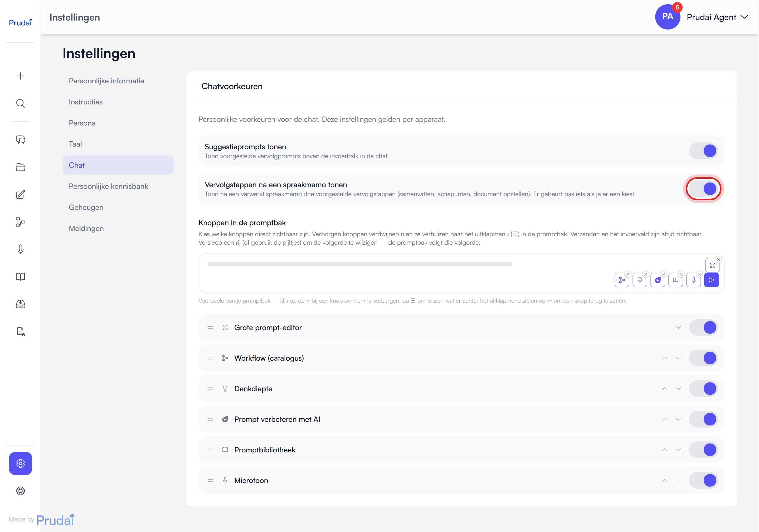Move Prompt verbeteren met AI up
The image size is (759, 532).
point(664,419)
